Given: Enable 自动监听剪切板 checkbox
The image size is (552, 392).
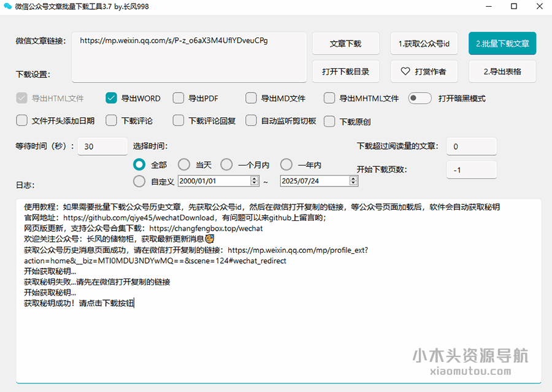Looking at the screenshot, I should (x=251, y=120).
